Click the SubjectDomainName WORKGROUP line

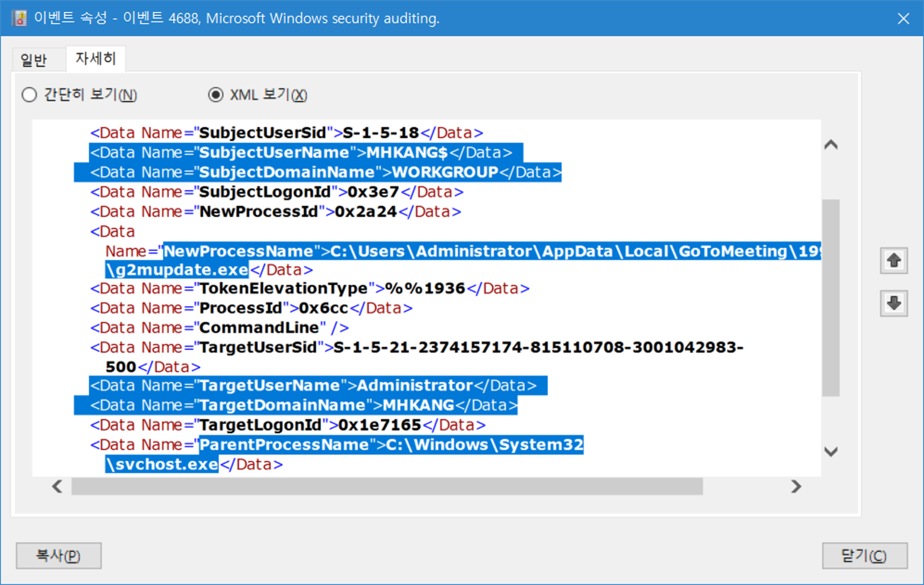326,172
